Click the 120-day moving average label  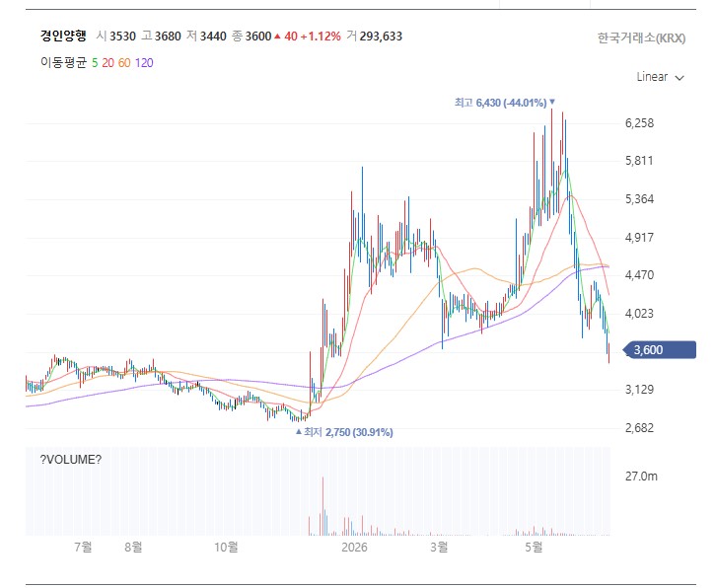[x=144, y=63]
